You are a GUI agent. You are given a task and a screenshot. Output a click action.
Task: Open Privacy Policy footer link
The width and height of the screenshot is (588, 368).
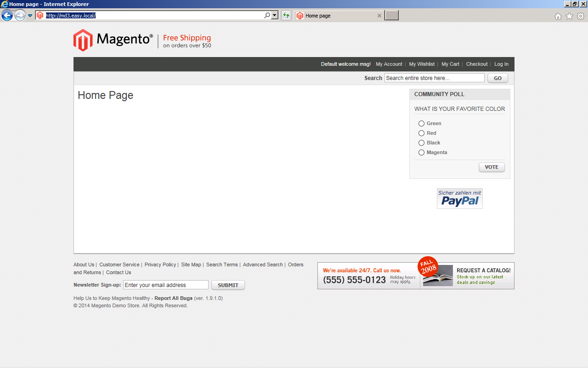tap(160, 264)
